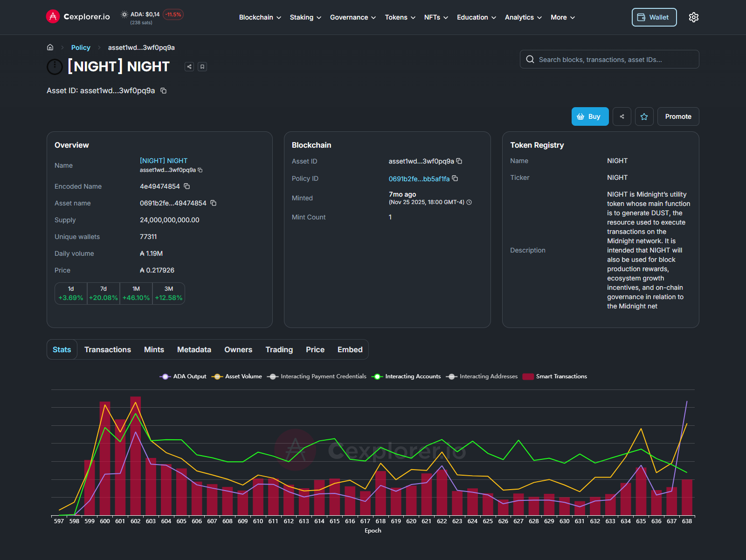Click the search magnifier icon
The height and width of the screenshot is (560, 746).
pyautogui.click(x=530, y=59)
